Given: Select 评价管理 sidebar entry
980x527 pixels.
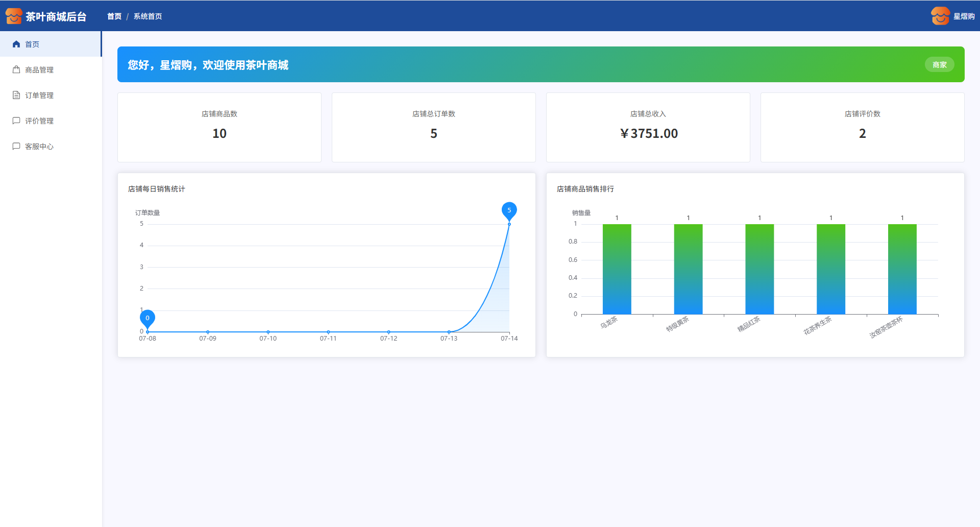Looking at the screenshot, I should 39,121.
